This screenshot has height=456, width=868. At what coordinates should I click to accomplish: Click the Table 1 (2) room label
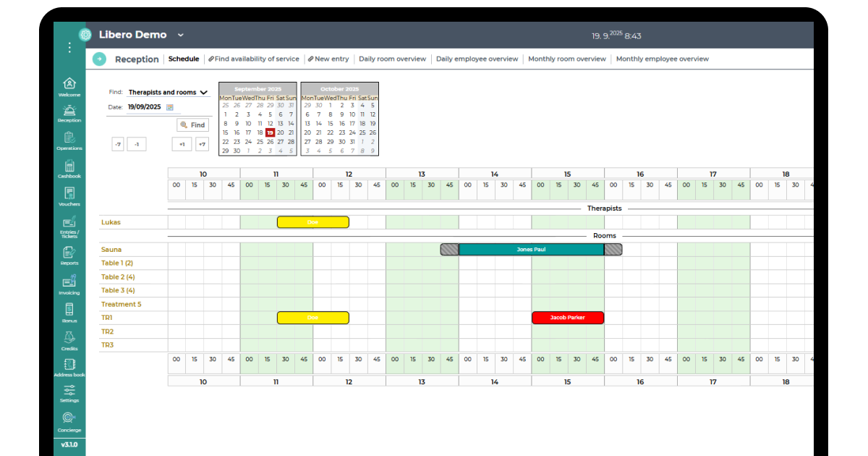pos(117,263)
